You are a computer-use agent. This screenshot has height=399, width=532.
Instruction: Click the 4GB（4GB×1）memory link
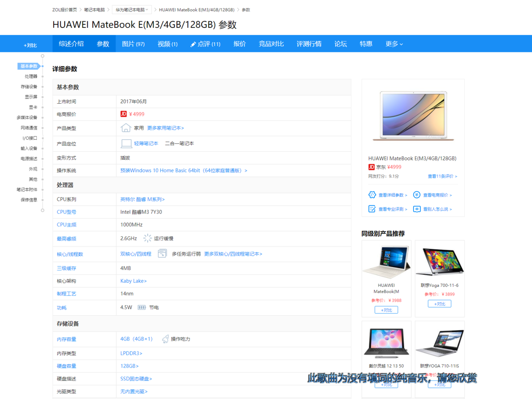tap(136, 339)
